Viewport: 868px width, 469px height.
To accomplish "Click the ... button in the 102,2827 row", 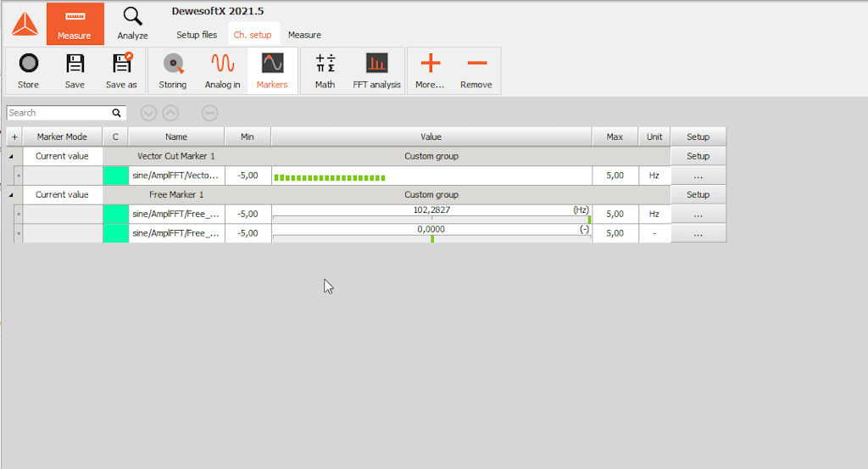I will click(698, 214).
